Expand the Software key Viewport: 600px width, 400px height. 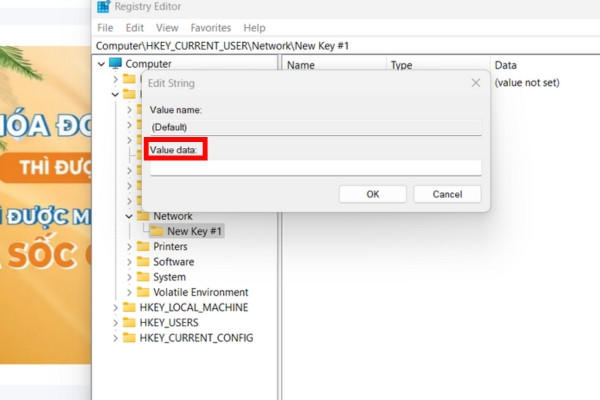pos(129,262)
